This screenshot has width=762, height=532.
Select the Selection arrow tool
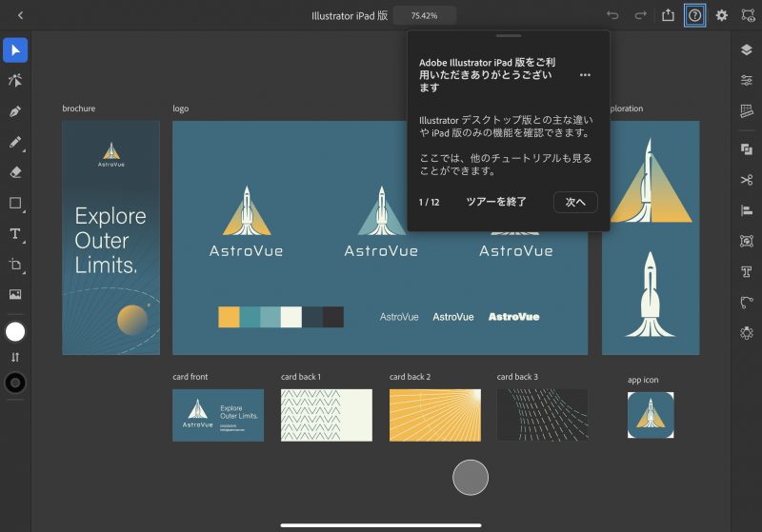tap(15, 50)
